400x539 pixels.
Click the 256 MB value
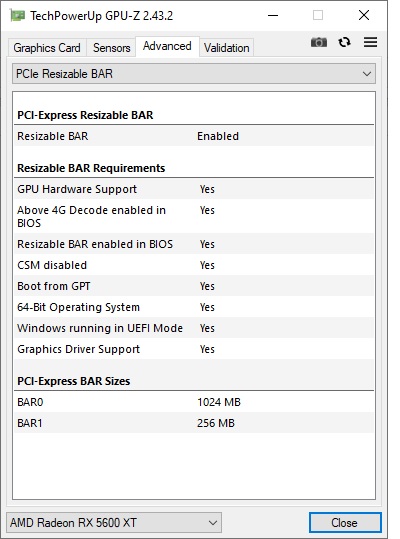pos(216,423)
